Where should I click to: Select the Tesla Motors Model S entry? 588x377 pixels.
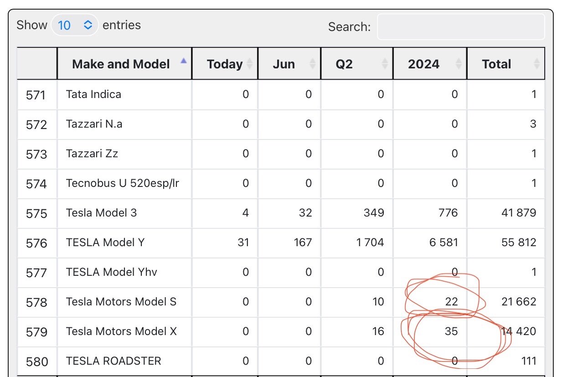[121, 302]
